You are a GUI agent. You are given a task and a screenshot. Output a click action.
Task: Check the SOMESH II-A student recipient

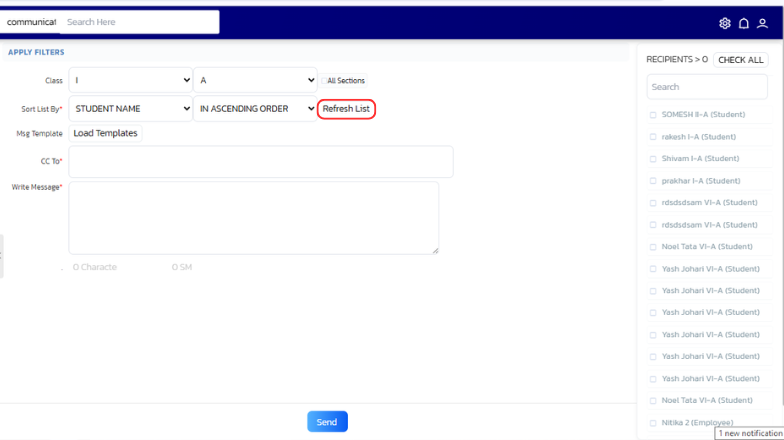[x=653, y=115]
